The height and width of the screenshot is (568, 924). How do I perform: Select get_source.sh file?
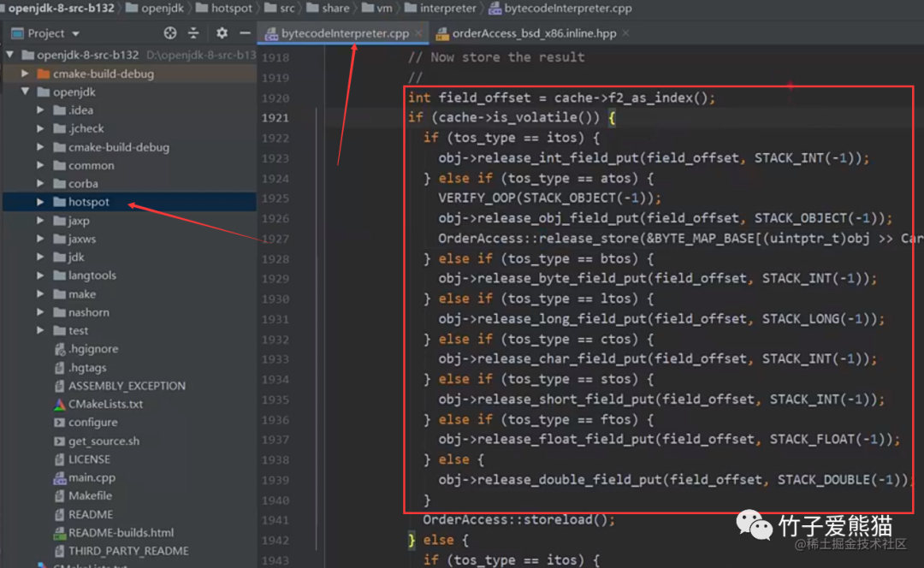coord(104,441)
